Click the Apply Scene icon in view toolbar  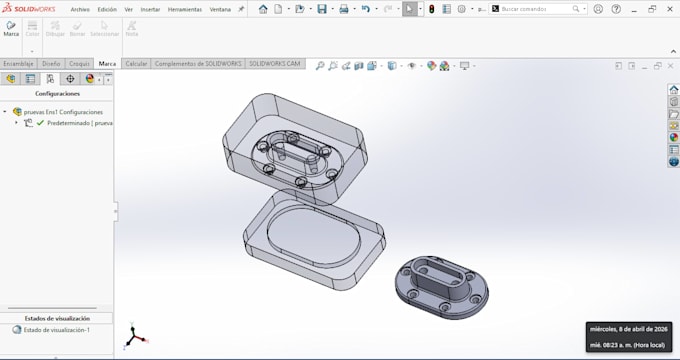click(x=445, y=65)
